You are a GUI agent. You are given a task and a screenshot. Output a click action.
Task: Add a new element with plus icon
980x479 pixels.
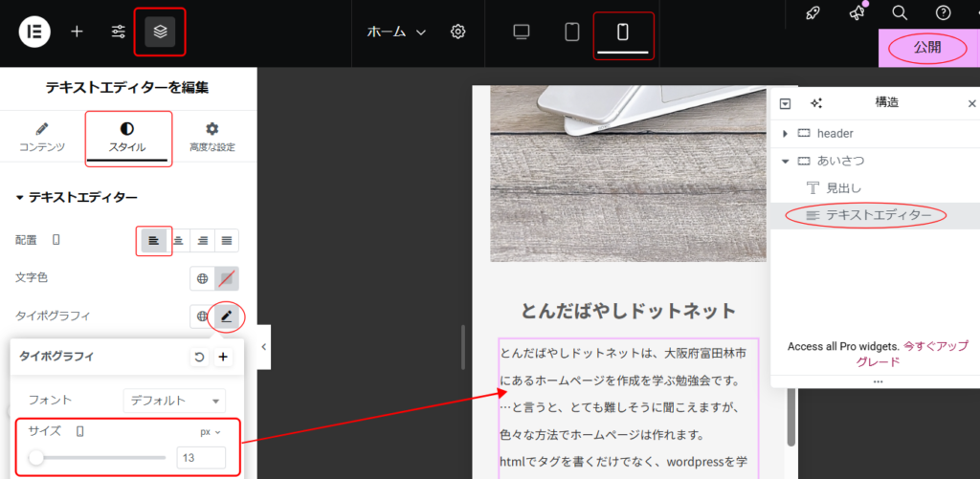[77, 32]
